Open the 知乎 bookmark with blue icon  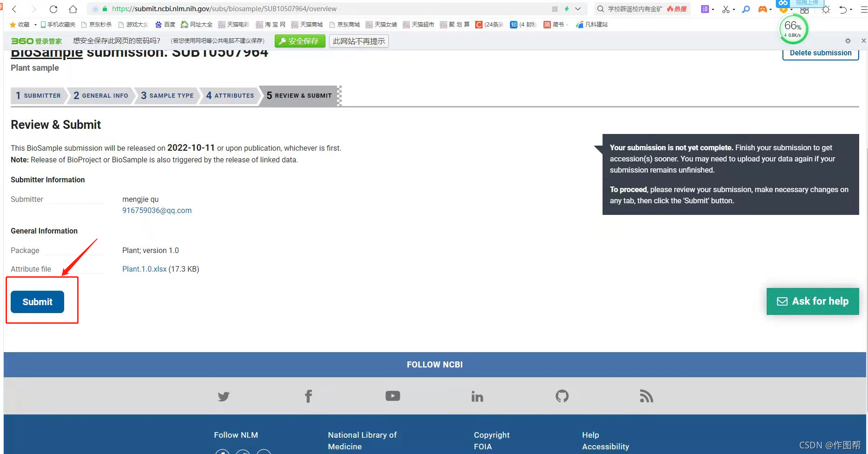coord(523,25)
